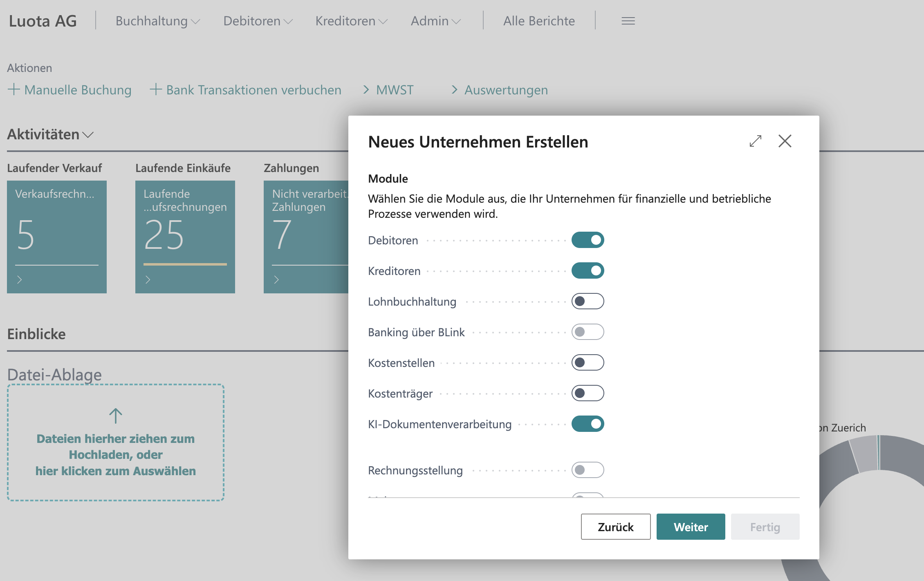The image size is (924, 581).
Task: Expand the Kreditoren dropdown in the navigation bar
Action: (351, 21)
